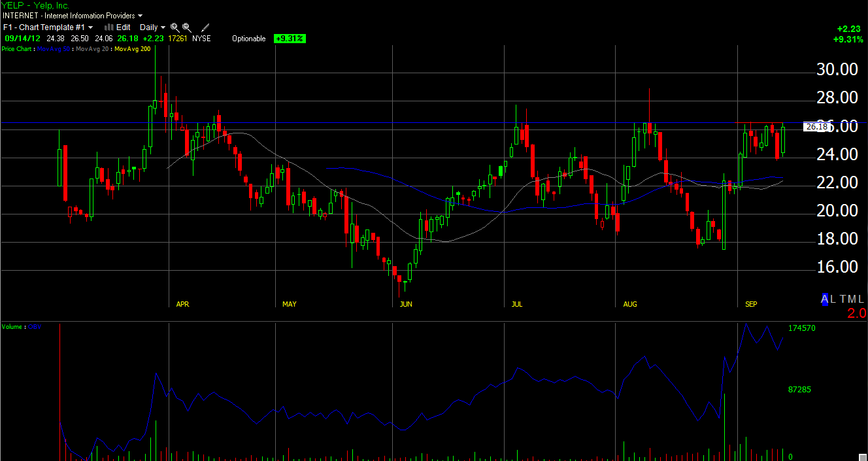Click the bar chart icon beside Edit
Image resolution: width=868 pixels, height=461 pixels.
point(109,27)
